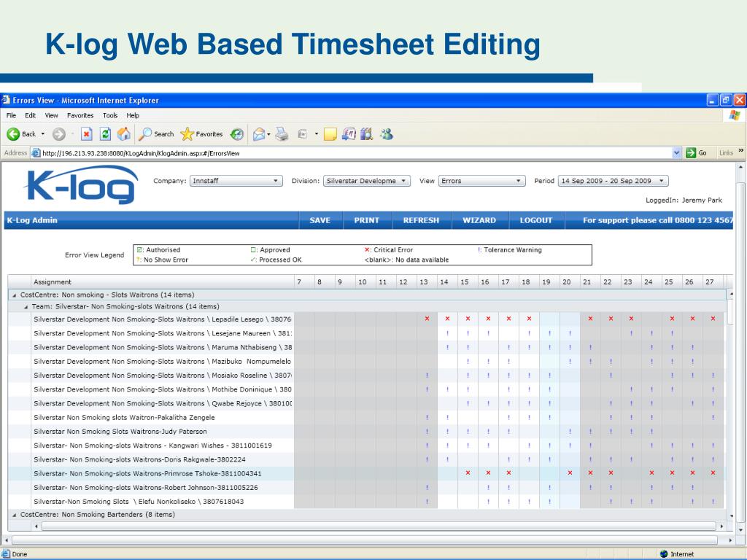This screenshot has height=560, width=747.
Task: Click PRINT in K-Log Admin bar
Action: click(x=367, y=220)
